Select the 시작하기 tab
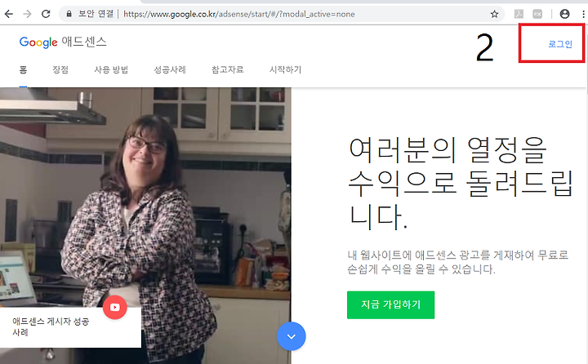The image size is (588, 364). [285, 69]
